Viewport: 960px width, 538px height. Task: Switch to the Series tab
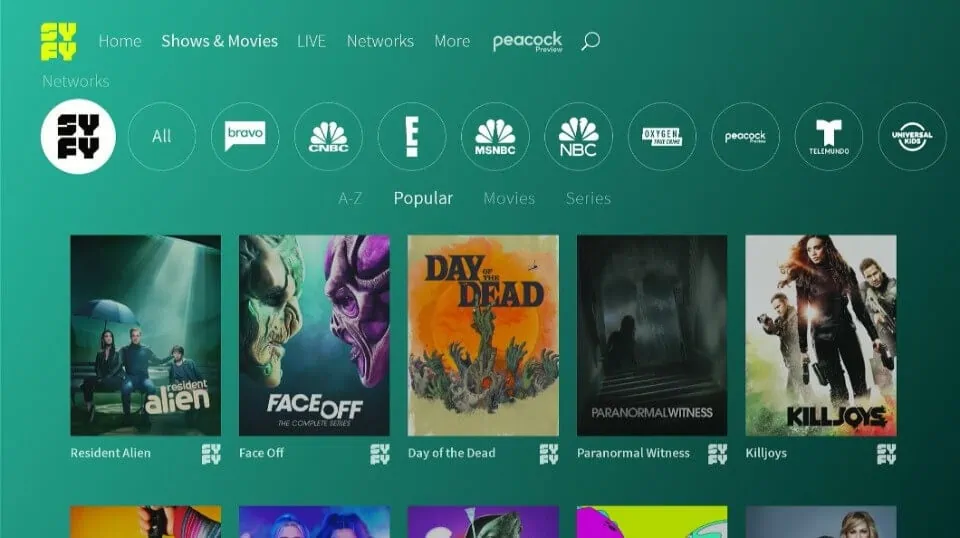(x=588, y=198)
